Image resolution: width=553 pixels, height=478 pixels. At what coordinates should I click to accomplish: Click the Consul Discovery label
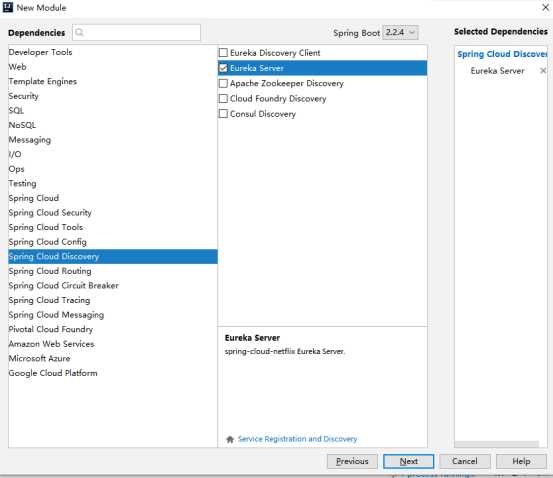click(263, 114)
